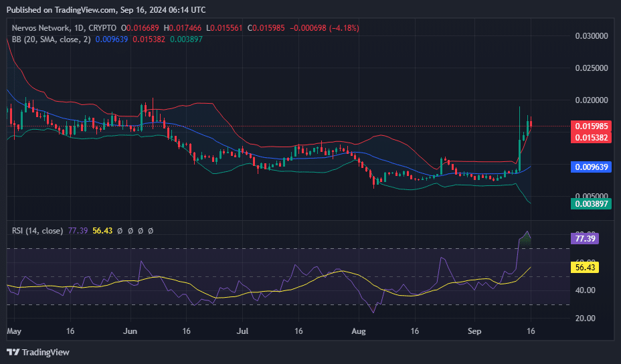Click the Nervos Network symbol title
Screen dimensions: 621x364
click(40, 28)
